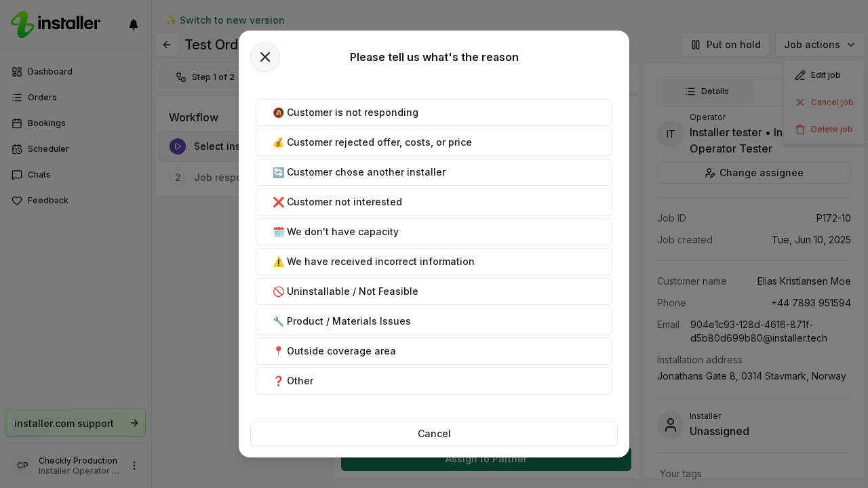
Task: Open Feedback in sidebar
Action: (x=75, y=201)
